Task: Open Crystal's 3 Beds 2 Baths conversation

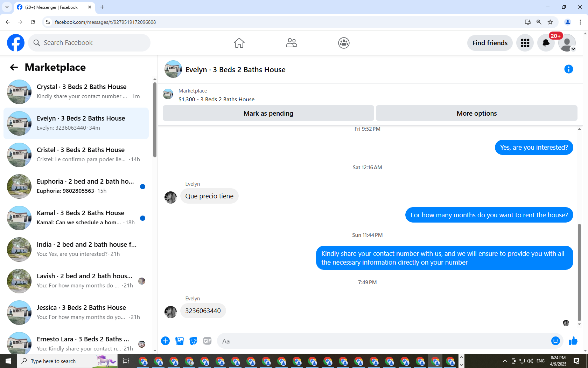Action: coord(76,92)
